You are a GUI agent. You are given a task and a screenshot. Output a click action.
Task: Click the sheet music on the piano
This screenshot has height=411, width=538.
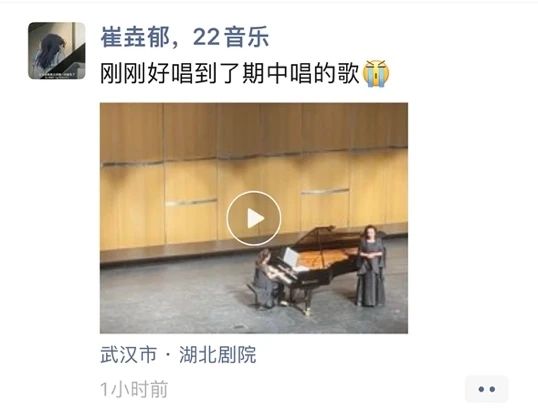click(x=290, y=257)
